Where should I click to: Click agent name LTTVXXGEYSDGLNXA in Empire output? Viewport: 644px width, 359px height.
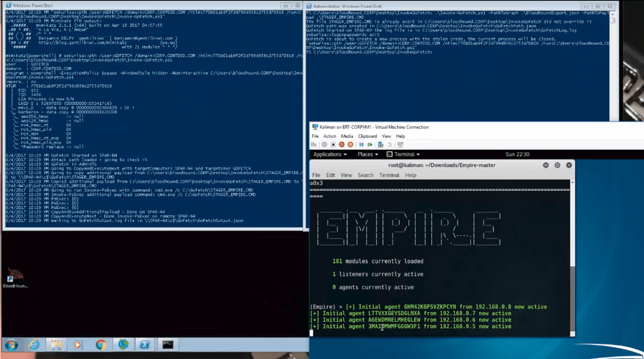coord(394,313)
